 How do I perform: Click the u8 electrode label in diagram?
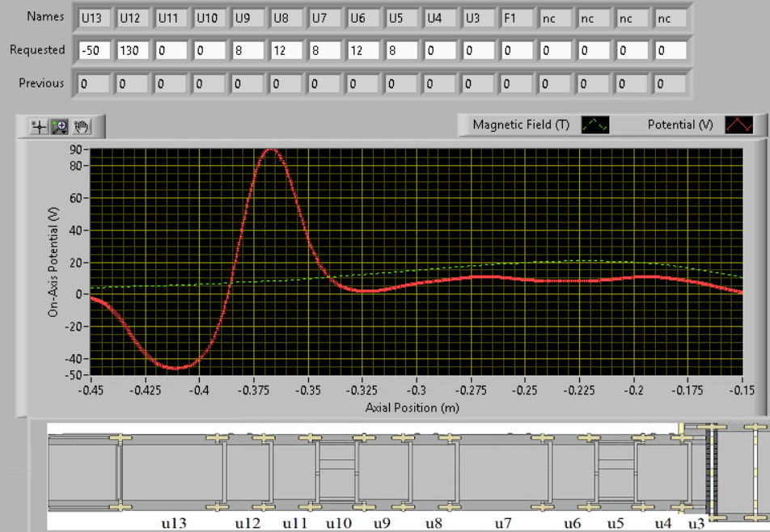tap(434, 523)
